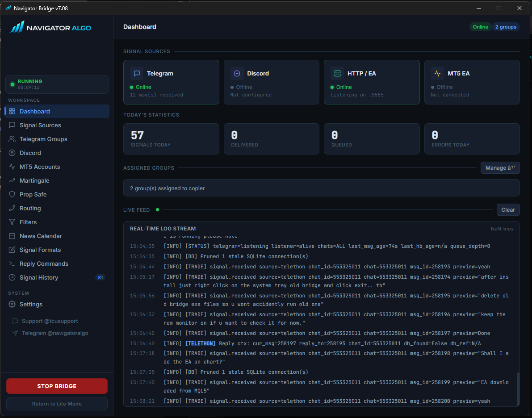Open the Telegram Groups page
Screen dimensions: 532x418
(x=57, y=139)
